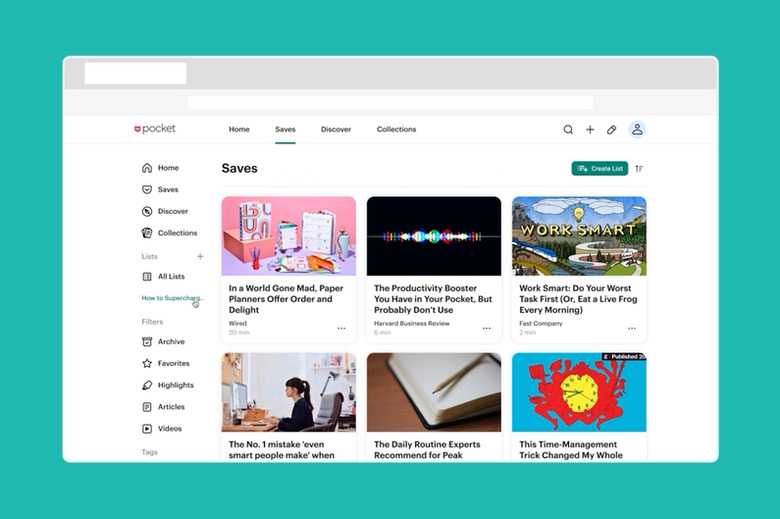The height and width of the screenshot is (519, 780).
Task: Open the Work Smart article thumbnail
Action: (x=579, y=235)
